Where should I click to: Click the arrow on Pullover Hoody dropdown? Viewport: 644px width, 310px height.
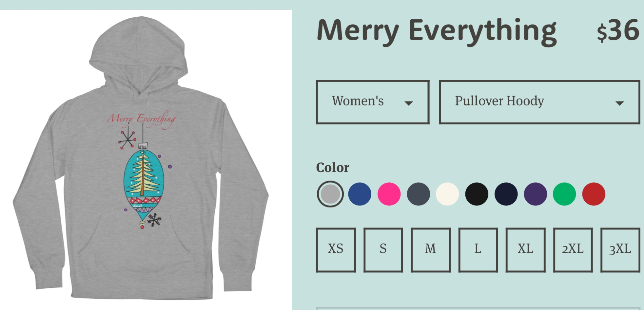(619, 103)
